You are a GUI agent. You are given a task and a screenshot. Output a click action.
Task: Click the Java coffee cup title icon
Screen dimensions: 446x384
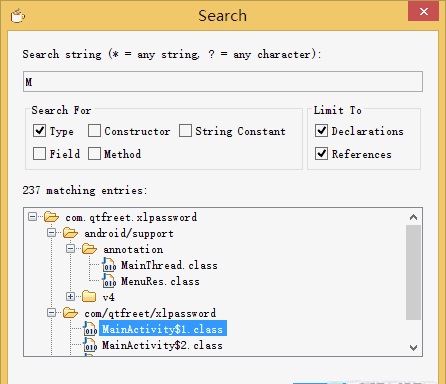point(17,16)
